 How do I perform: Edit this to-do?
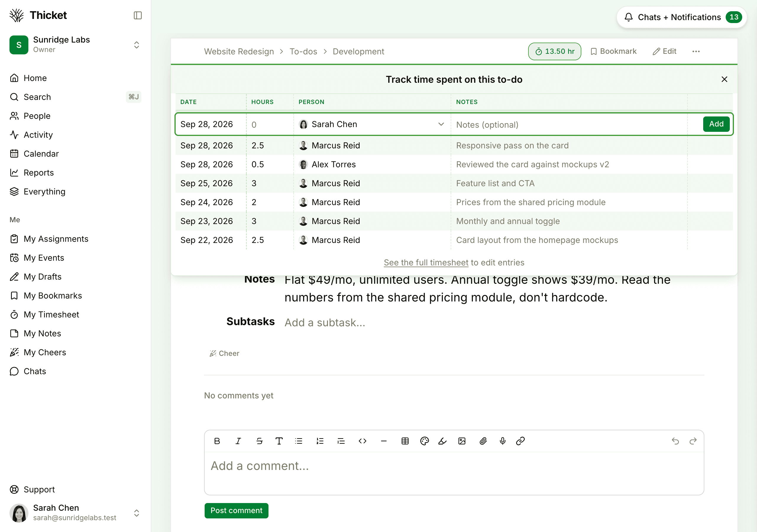click(664, 51)
